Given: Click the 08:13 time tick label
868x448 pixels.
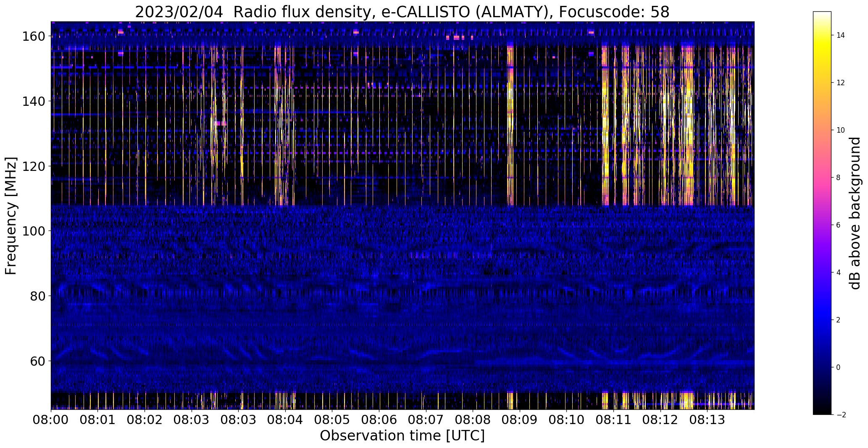Looking at the screenshot, I should click(x=708, y=419).
